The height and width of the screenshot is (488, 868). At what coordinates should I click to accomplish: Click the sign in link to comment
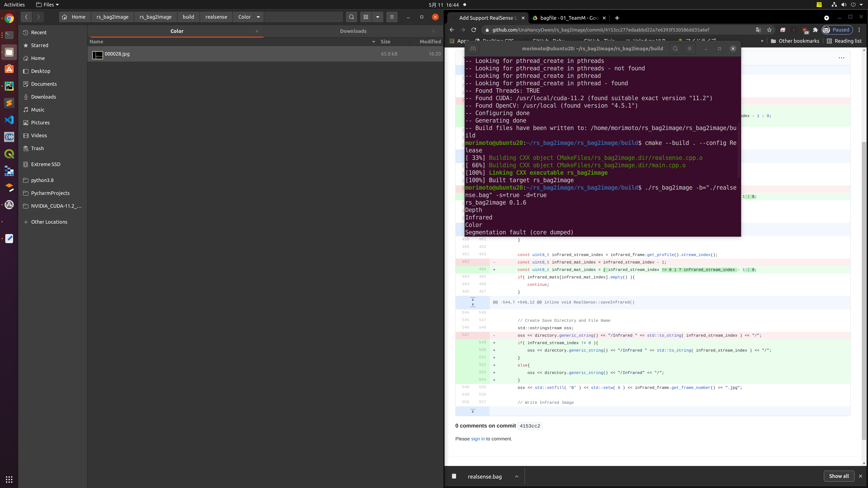(478, 439)
